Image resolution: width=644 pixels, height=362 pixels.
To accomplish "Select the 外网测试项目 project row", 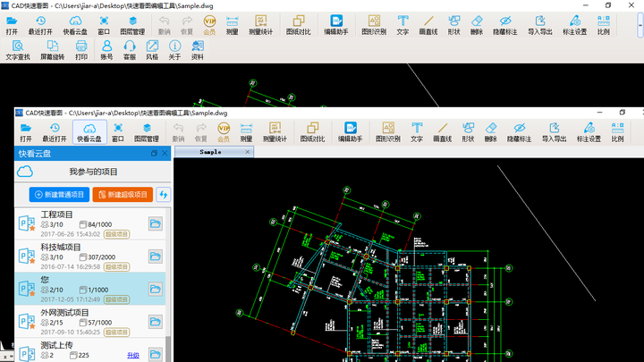I will pos(90,322).
